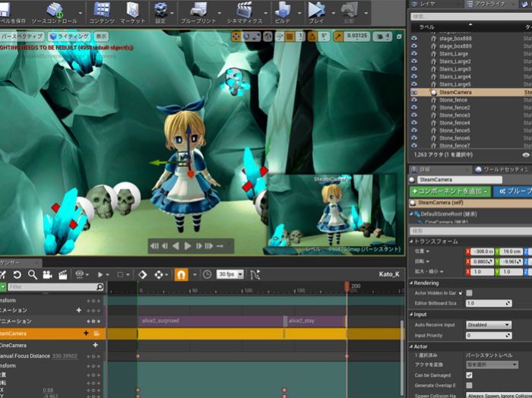Open grid snap size value dropdown
Viewport: 532px width, 398px height.
tap(300, 36)
